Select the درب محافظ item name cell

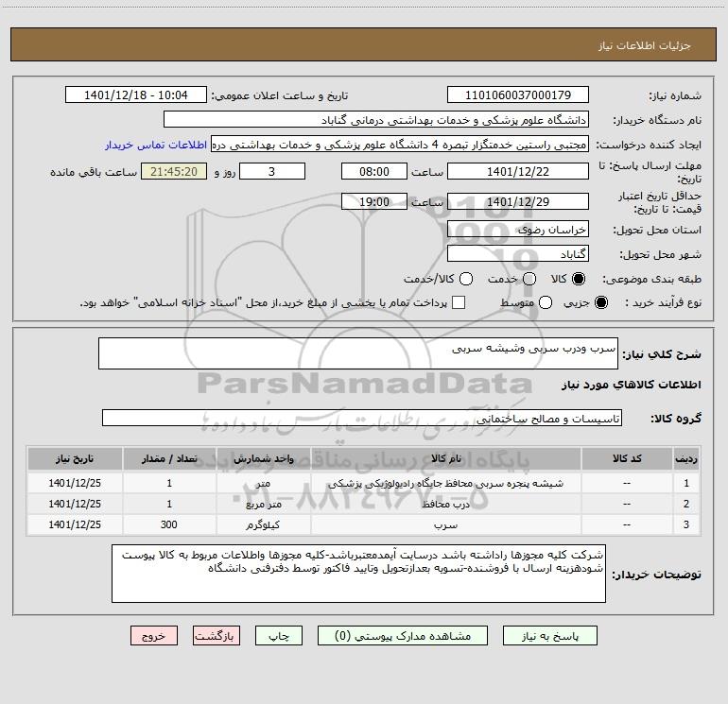(x=445, y=504)
